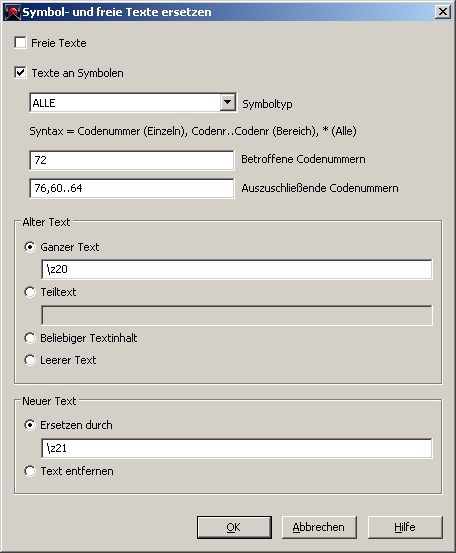The image size is (456, 553).
Task: Select the Teiltext radio button
Action: point(30,292)
